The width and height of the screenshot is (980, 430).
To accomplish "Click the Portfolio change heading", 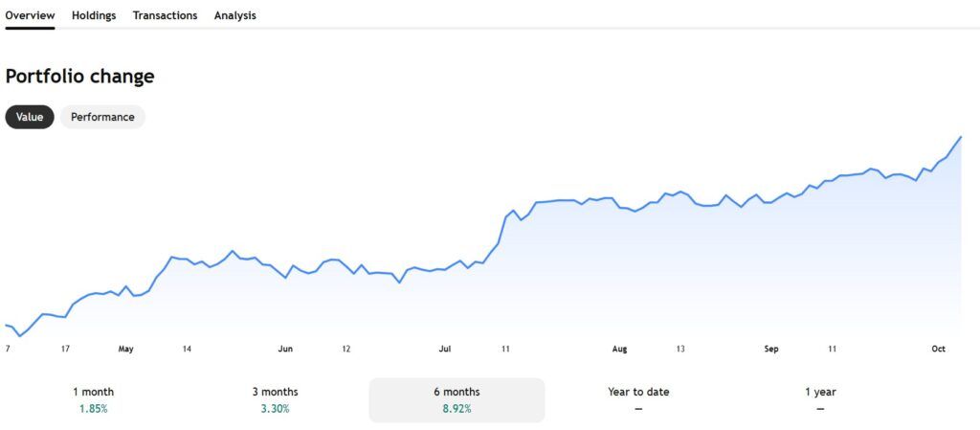I will click(79, 77).
